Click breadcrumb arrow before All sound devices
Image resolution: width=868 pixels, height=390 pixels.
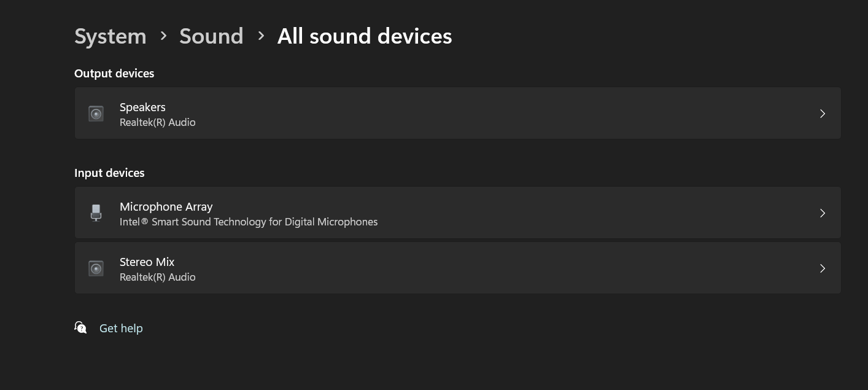coord(261,36)
